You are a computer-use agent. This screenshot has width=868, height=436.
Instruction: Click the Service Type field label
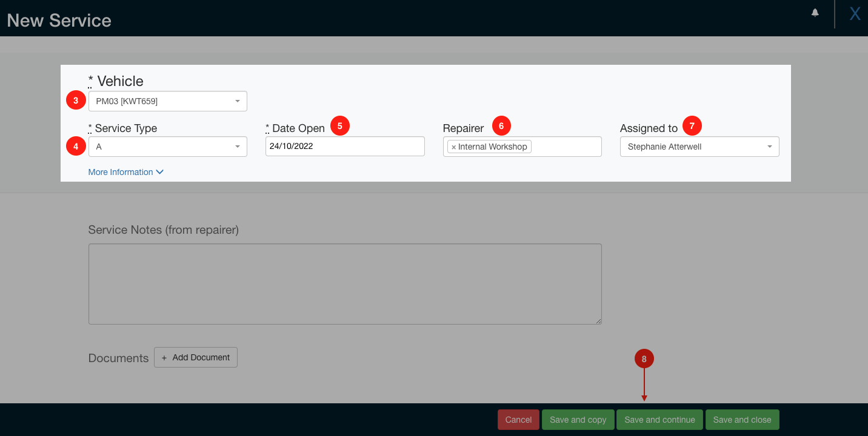[122, 128]
